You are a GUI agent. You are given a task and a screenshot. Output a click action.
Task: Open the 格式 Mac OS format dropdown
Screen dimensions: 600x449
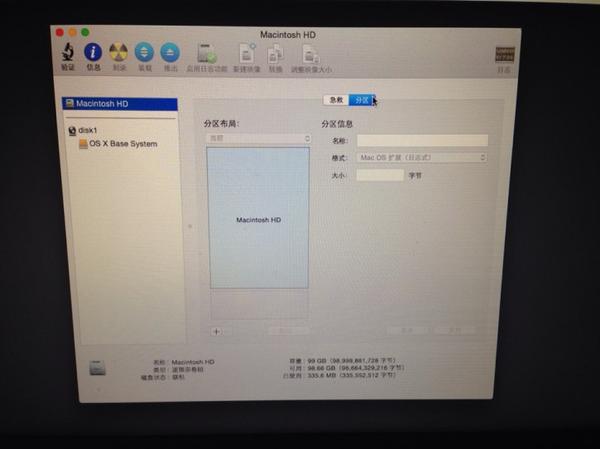(x=422, y=157)
